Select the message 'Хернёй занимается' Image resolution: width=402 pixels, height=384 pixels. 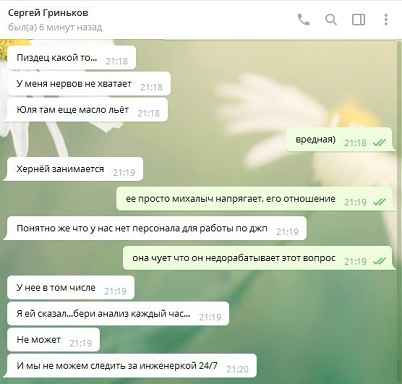point(75,169)
